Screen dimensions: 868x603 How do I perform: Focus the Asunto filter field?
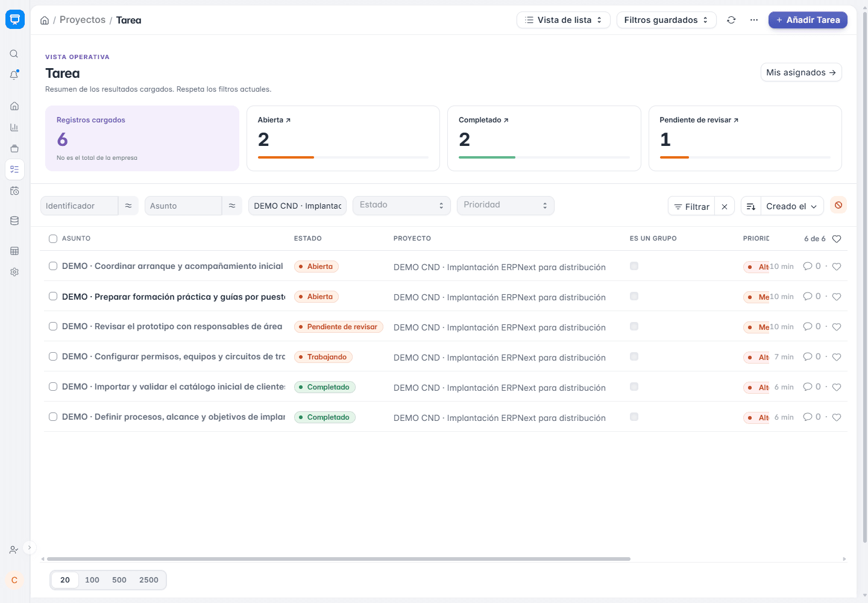click(x=183, y=206)
